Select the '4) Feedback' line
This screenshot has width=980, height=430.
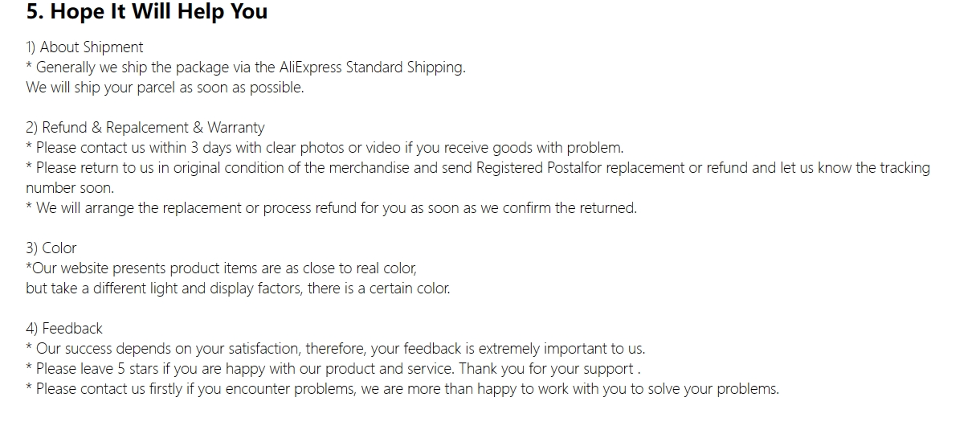(x=64, y=329)
